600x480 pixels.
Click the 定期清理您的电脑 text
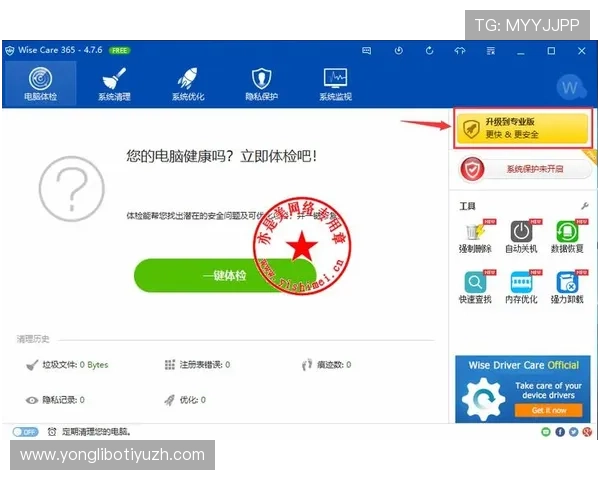tap(97, 432)
